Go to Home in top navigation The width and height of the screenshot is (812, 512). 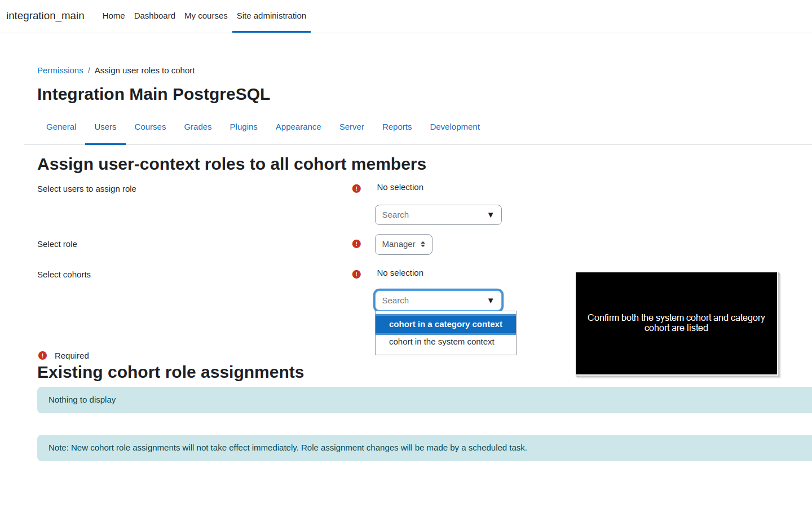pos(113,16)
